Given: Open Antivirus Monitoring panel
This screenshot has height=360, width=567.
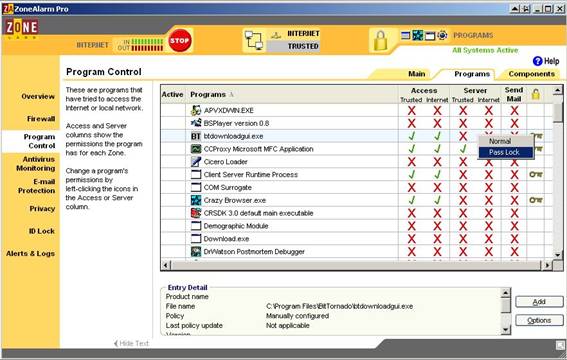Looking at the screenshot, I should [35, 164].
